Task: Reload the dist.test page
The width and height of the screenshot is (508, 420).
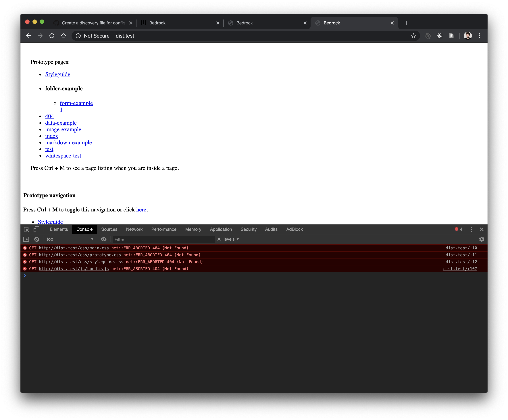Action: tap(52, 36)
